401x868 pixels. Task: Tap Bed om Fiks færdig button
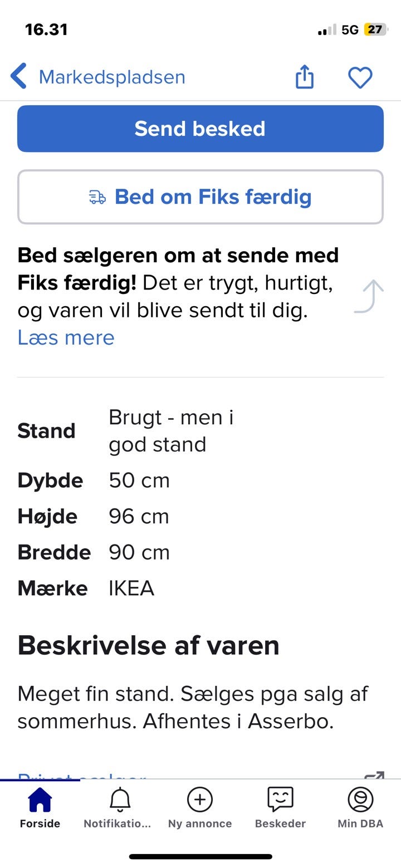[212, 197]
